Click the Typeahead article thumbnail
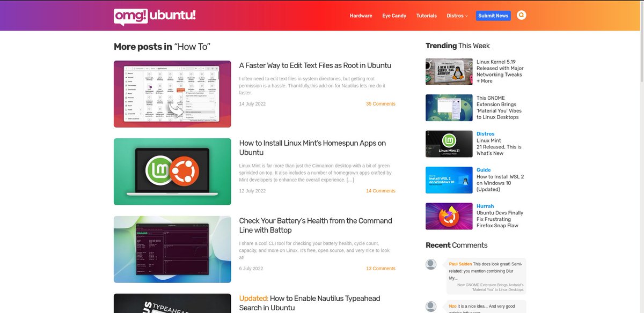The width and height of the screenshot is (644, 313). pos(172,303)
